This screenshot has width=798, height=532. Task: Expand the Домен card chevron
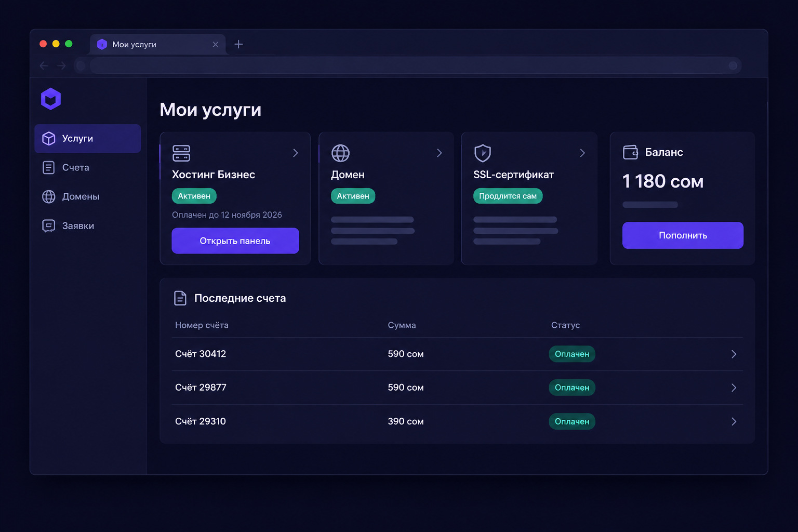(x=440, y=153)
